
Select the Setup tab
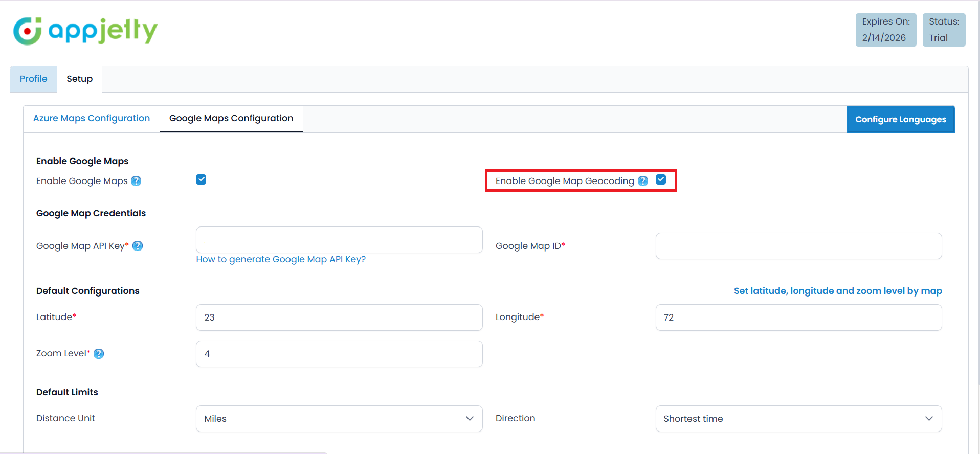pyautogui.click(x=79, y=79)
